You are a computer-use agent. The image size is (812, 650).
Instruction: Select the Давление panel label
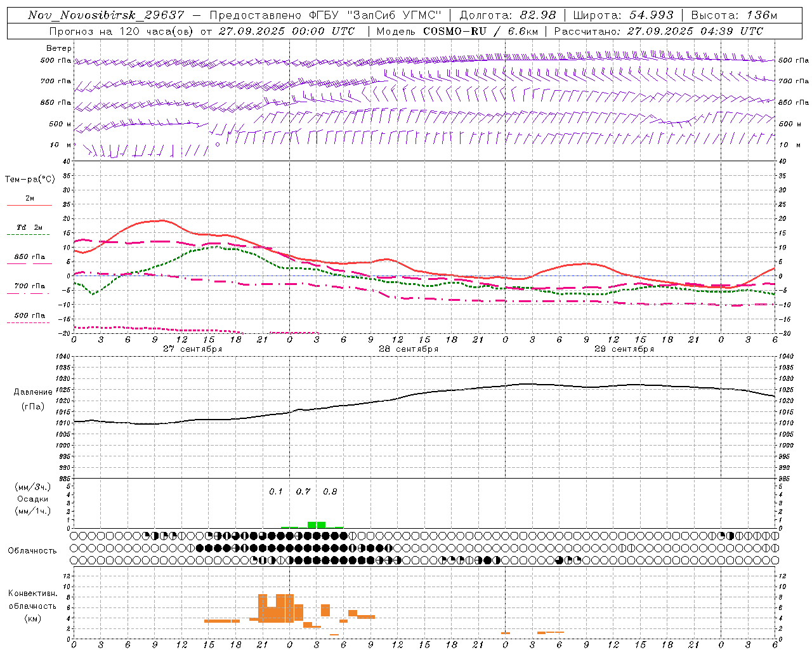[x=32, y=392]
